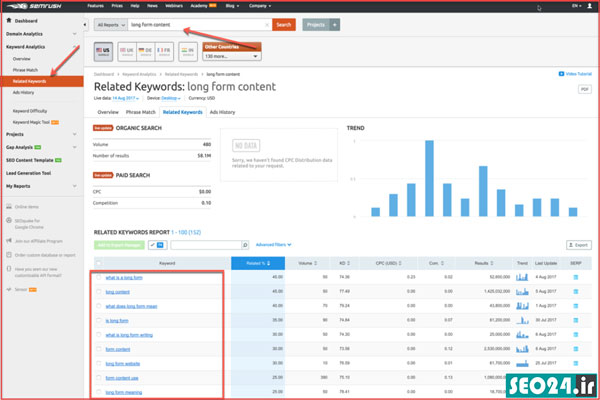The image size is (600, 400).
Task: Open SERP snapshot for 'is long form' row
Action: point(576,320)
